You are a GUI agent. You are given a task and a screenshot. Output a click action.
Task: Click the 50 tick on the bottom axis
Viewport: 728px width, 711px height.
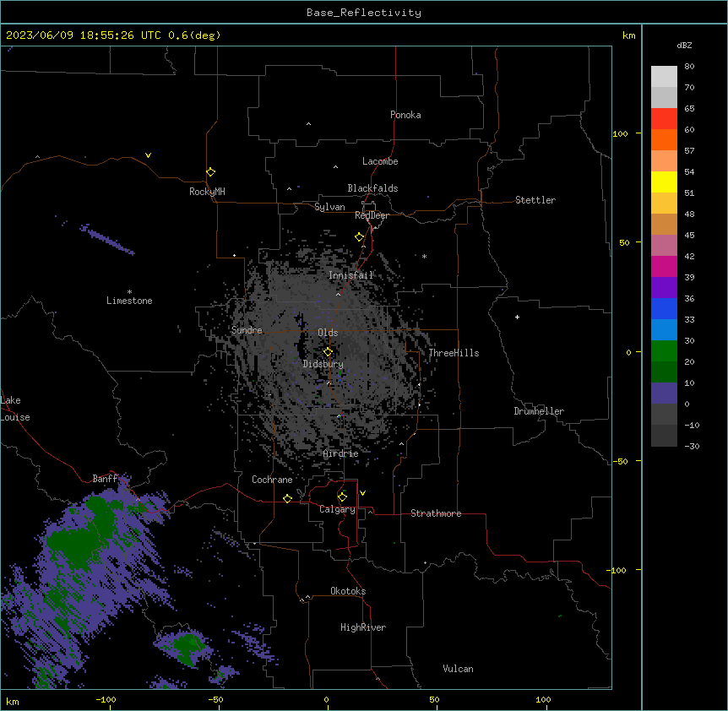(x=434, y=699)
